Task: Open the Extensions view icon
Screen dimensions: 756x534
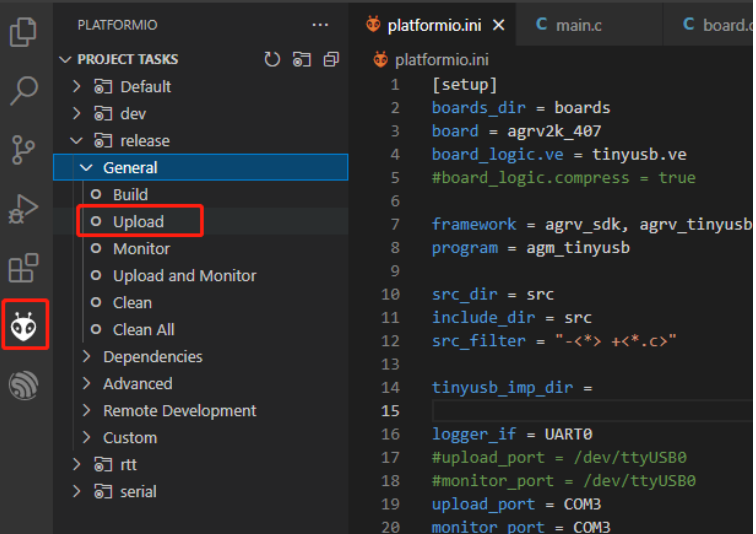Action: (x=23, y=268)
